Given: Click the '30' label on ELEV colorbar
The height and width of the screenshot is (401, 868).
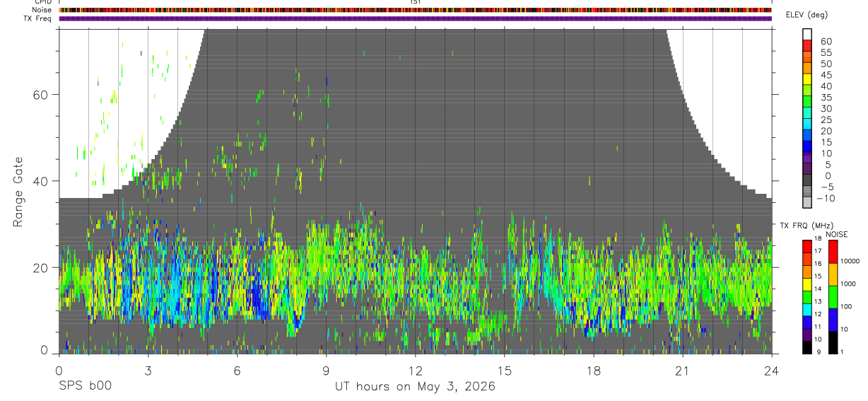Looking at the screenshot, I should 826,108.
